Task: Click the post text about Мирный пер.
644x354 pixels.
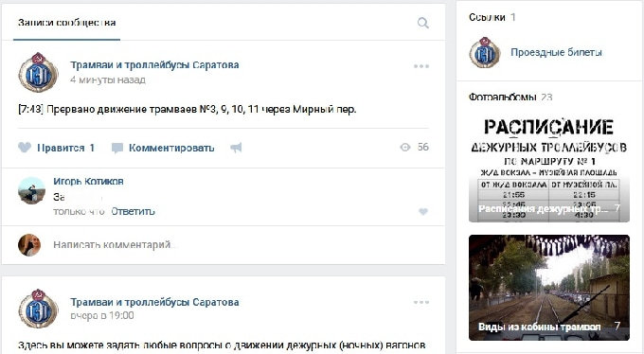Action: [x=188, y=109]
